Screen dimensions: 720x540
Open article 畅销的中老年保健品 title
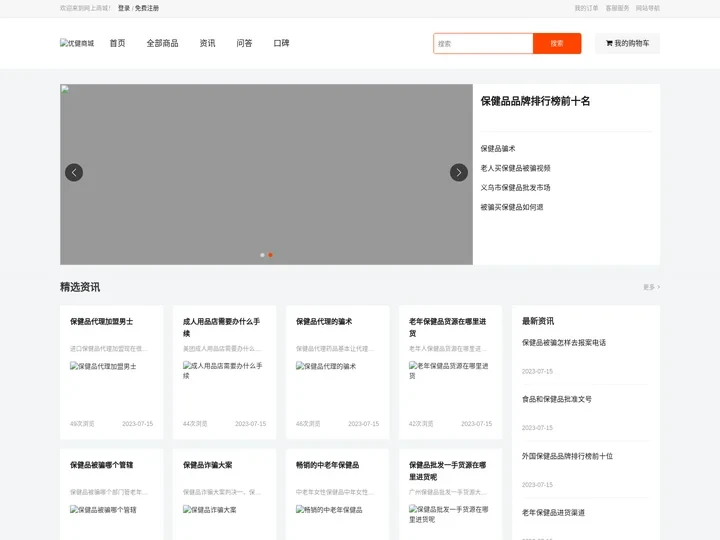click(327, 465)
